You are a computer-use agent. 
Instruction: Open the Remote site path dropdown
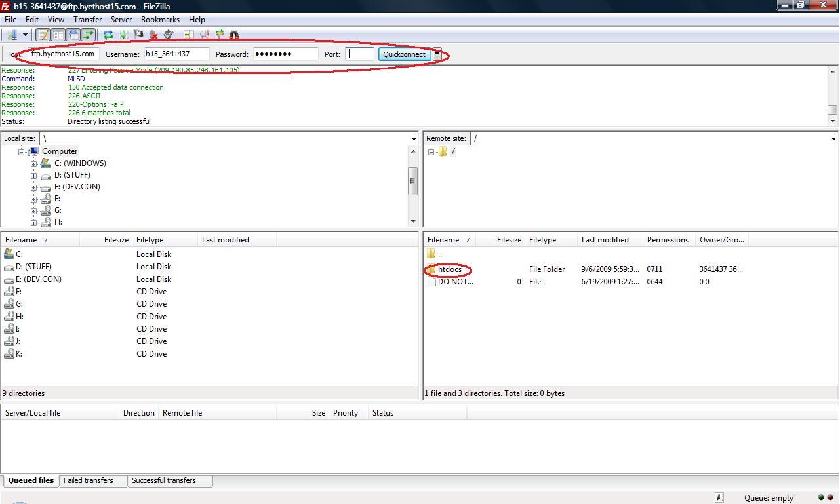[833, 138]
